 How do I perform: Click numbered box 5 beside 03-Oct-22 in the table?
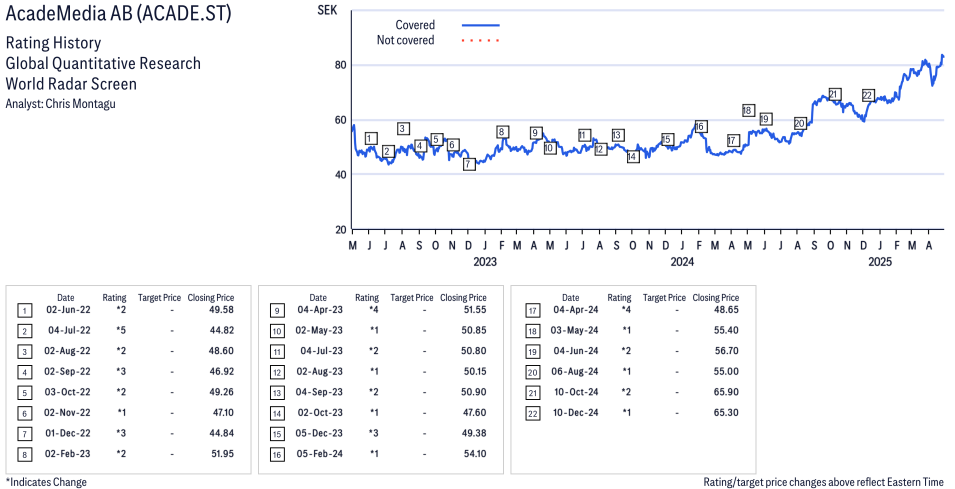coord(24,393)
